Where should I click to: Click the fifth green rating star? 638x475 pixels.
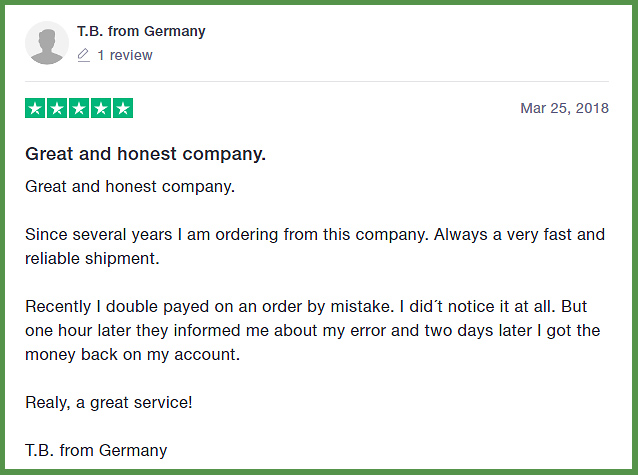coord(123,108)
